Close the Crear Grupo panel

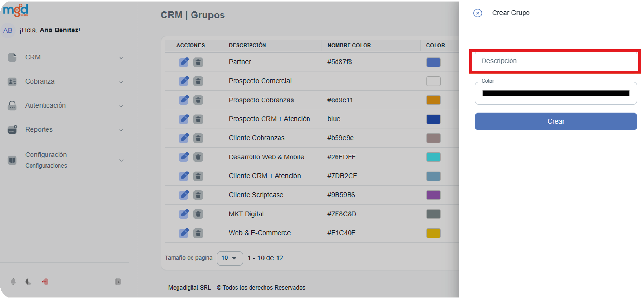(478, 13)
